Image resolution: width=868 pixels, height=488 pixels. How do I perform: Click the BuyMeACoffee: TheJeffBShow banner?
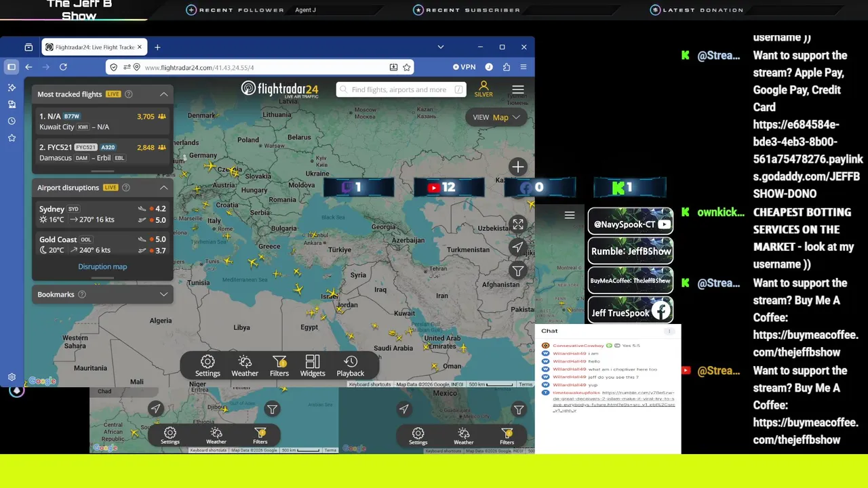(x=631, y=281)
